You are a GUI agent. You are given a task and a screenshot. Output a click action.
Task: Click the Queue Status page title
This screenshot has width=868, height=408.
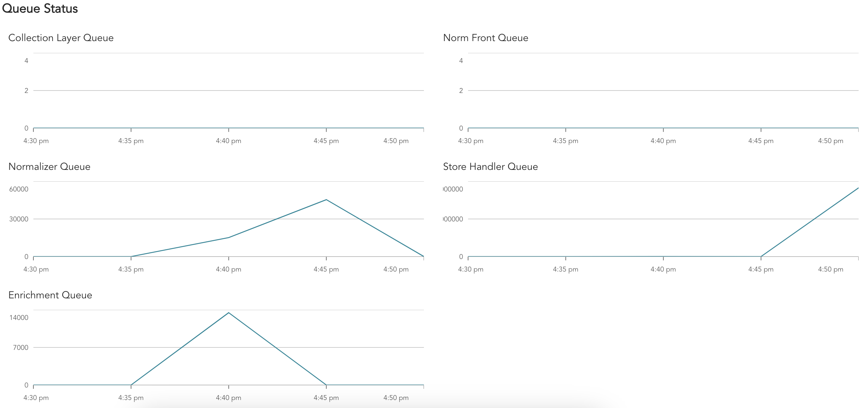[40, 8]
